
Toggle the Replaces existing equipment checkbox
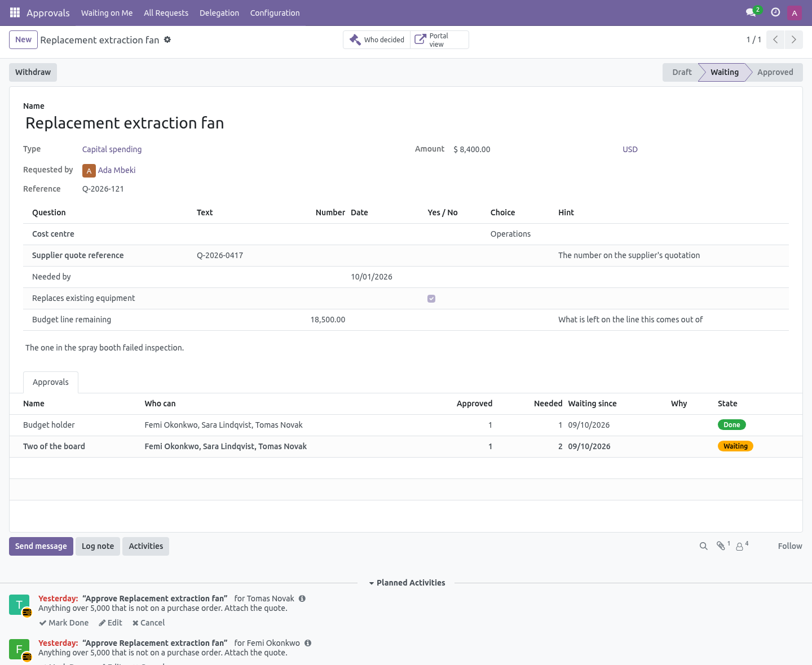[431, 299]
